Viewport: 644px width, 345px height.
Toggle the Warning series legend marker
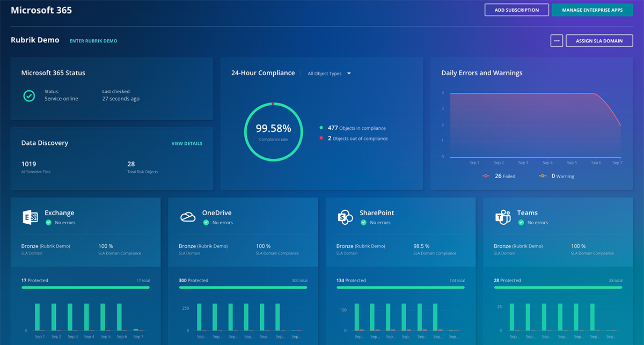coord(543,176)
